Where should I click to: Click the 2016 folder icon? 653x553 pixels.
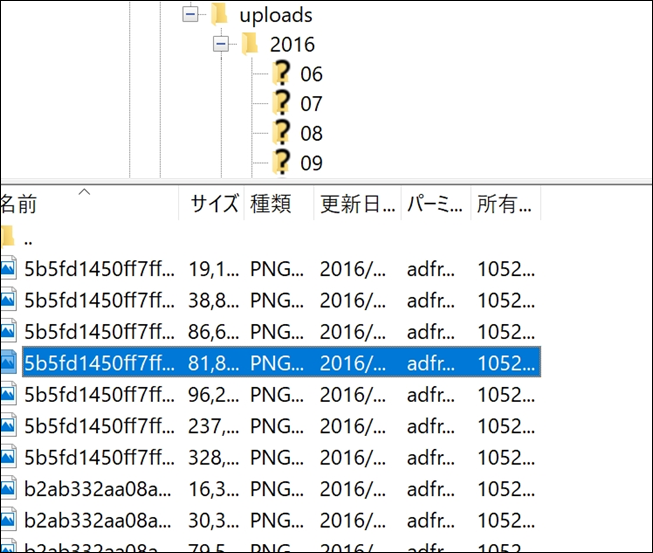point(250,44)
